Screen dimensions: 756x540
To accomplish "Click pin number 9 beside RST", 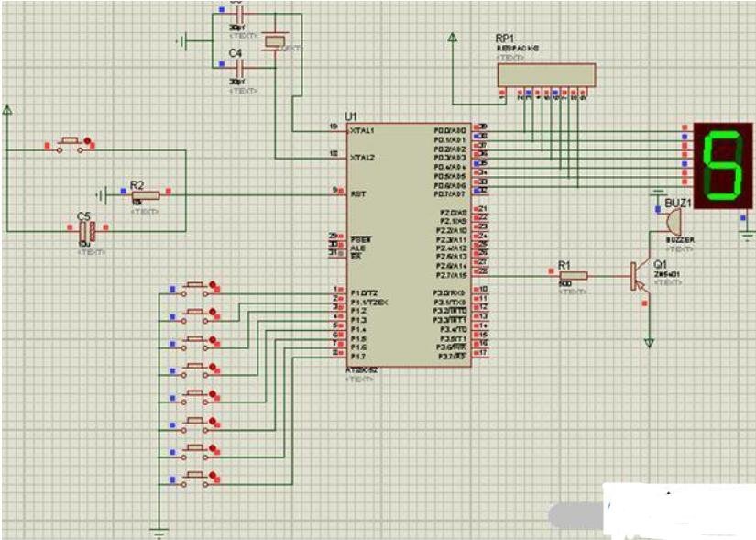I will pos(335,190).
